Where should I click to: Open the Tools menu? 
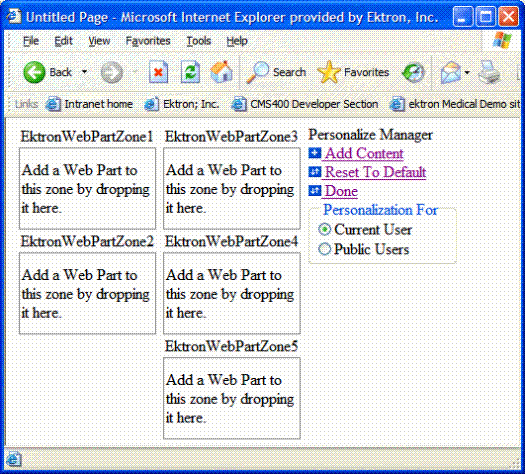click(x=199, y=41)
